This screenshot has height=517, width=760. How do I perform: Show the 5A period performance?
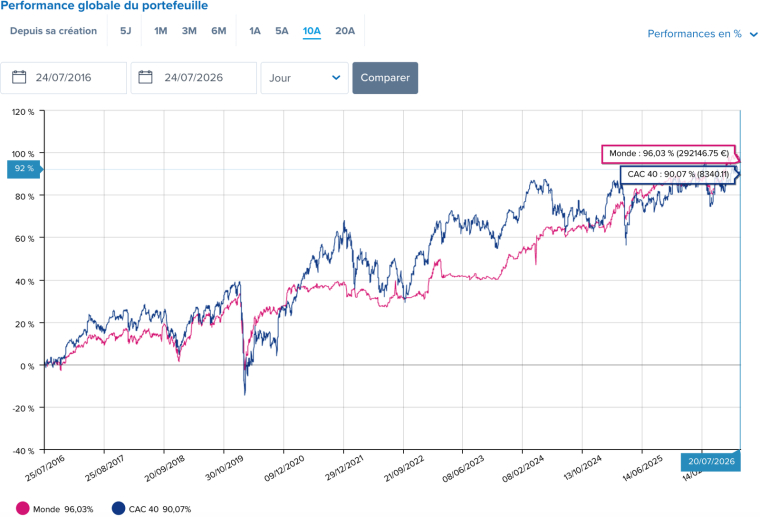click(282, 31)
